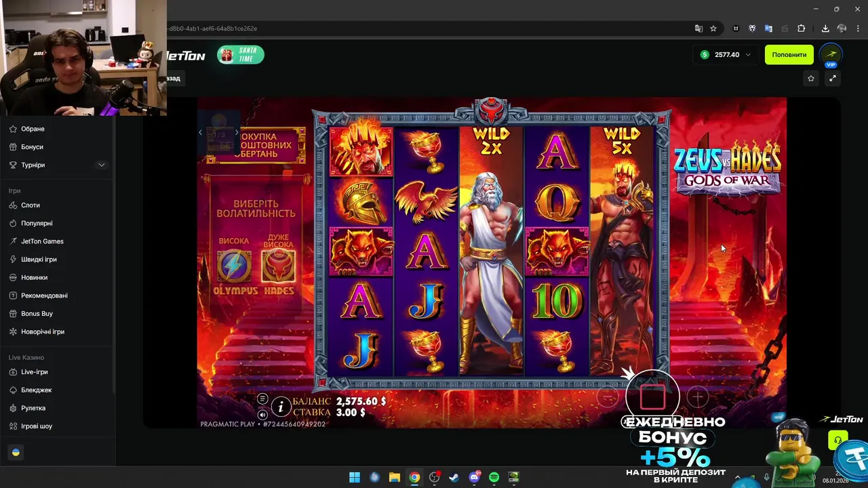868x488 pixels.
Task: Open the game info (i) button
Action: 281,407
